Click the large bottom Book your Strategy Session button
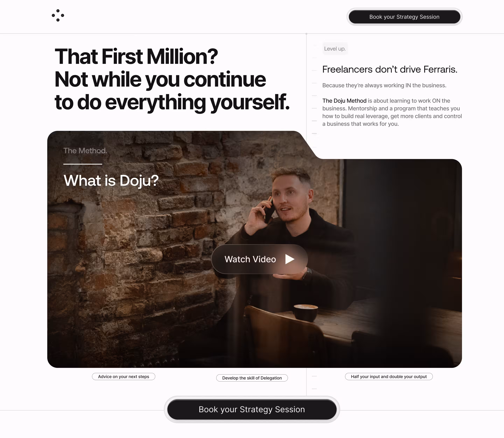 point(252,409)
